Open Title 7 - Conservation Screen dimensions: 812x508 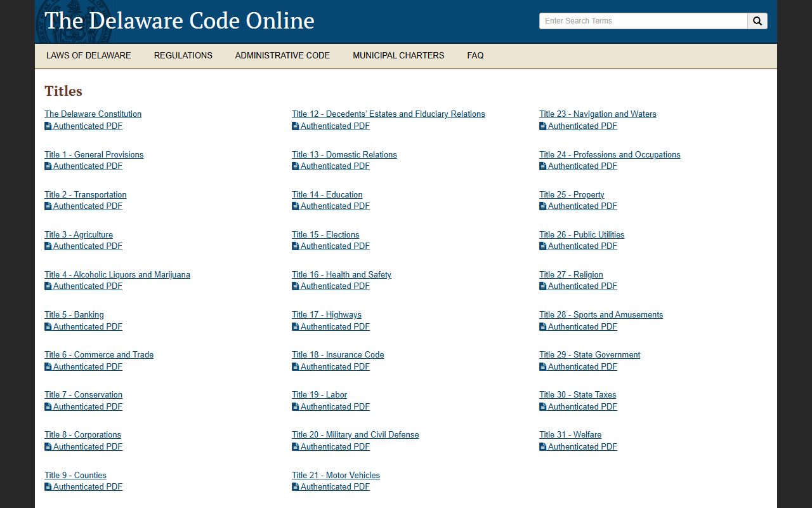(x=83, y=394)
